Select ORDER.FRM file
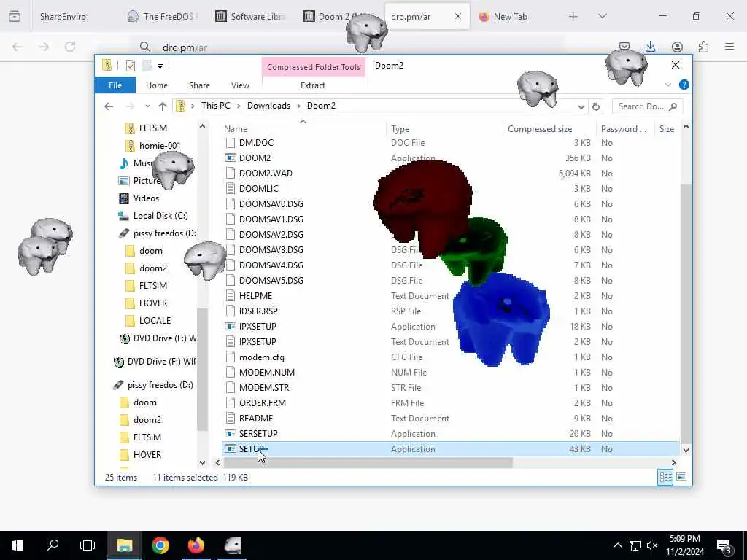The width and height of the screenshot is (747, 560). [263, 402]
